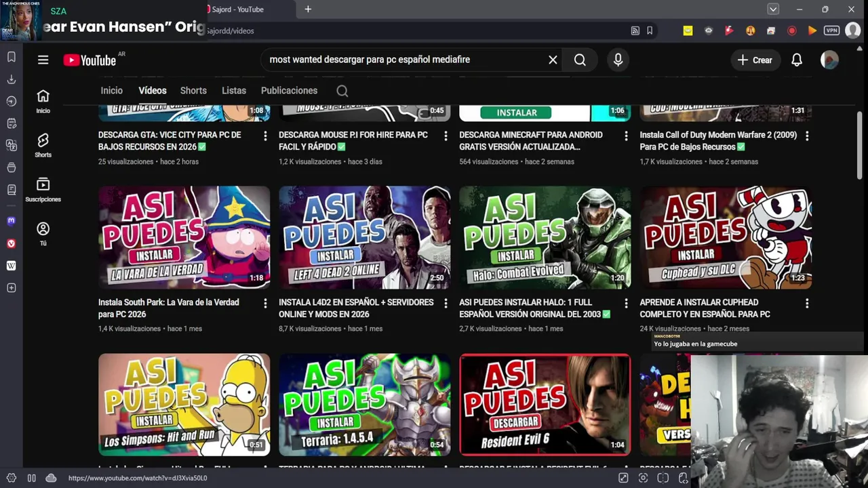Open the Notes panel in browser sidebar

(12, 123)
